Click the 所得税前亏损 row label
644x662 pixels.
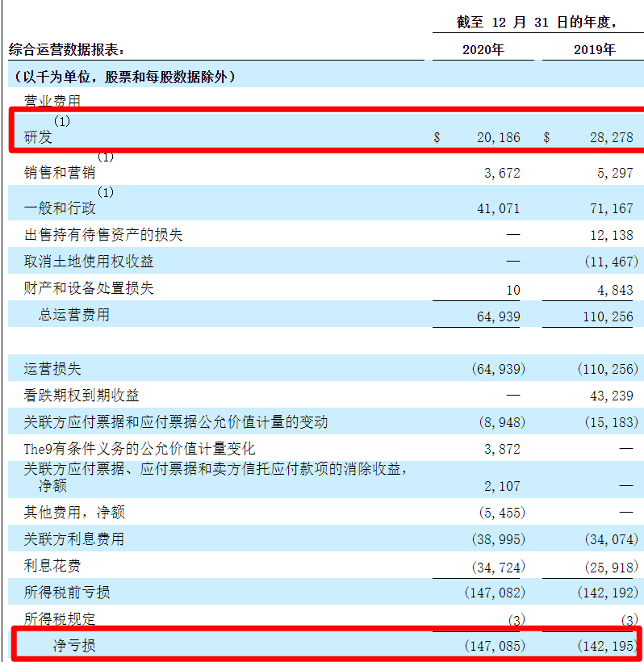[x=67, y=593]
